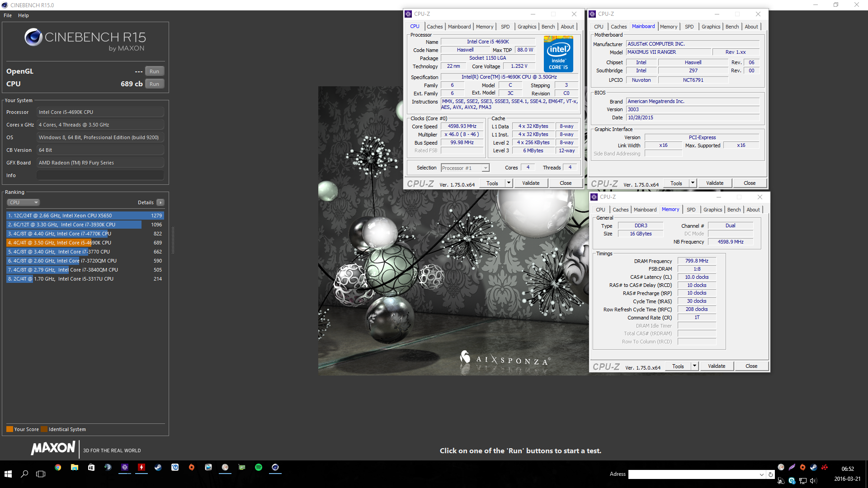
Task: Open the volume speaker tray icon
Action: 813,481
